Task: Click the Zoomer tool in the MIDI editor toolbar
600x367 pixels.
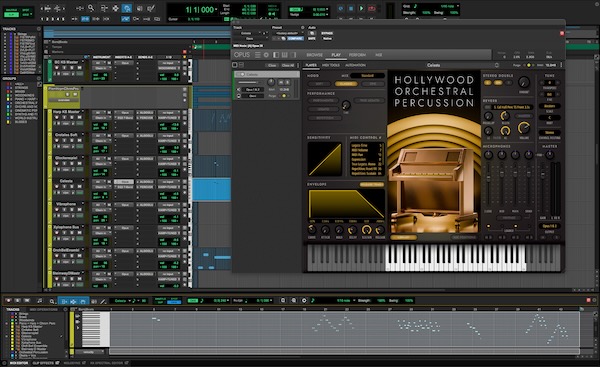Action: pyautogui.click(x=52, y=301)
